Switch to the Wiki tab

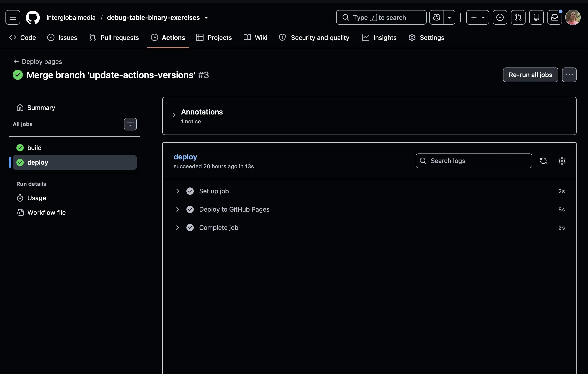(255, 38)
